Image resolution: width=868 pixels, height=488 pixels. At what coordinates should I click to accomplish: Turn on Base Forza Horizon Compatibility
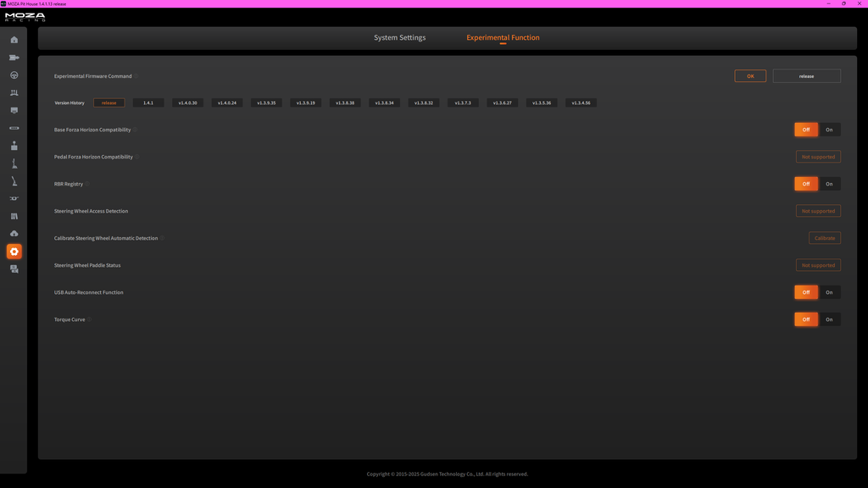(x=829, y=130)
